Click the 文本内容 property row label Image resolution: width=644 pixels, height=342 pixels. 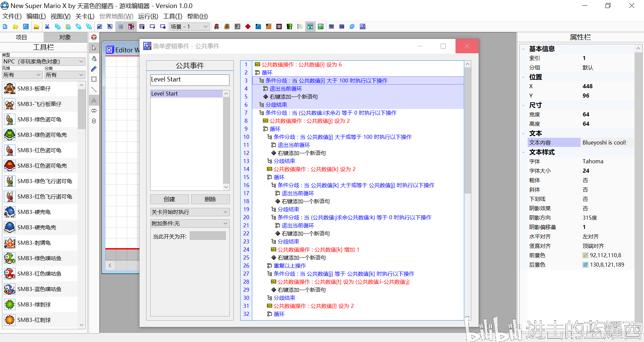coord(554,143)
